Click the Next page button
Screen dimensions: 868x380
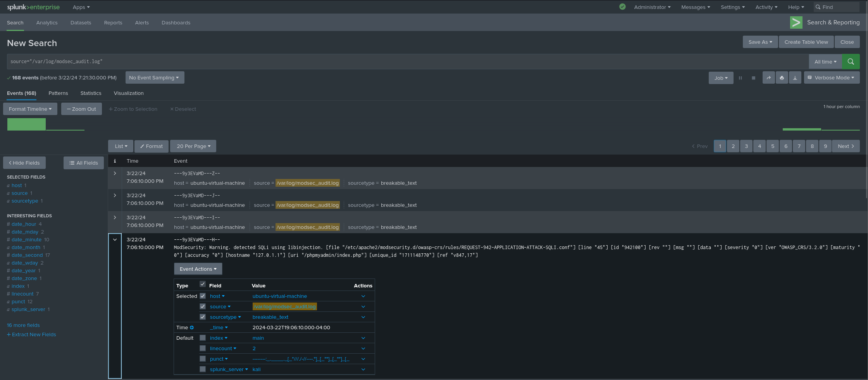point(846,146)
